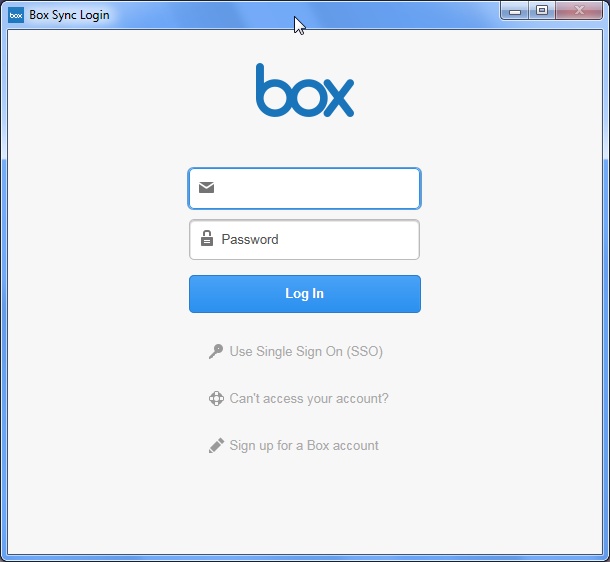Click the Password input field
The height and width of the screenshot is (562, 610).
pyautogui.click(x=304, y=240)
